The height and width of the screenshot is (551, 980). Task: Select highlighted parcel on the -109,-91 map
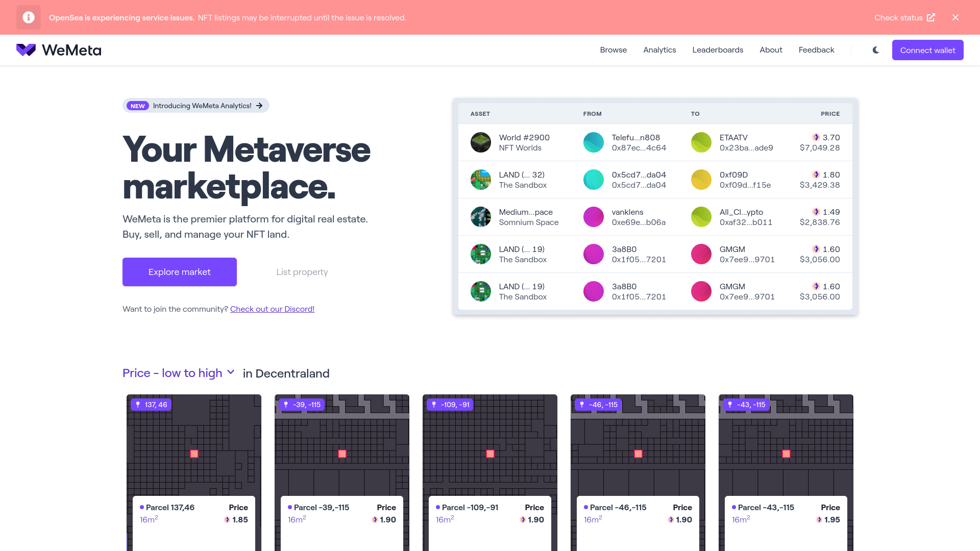(x=490, y=454)
